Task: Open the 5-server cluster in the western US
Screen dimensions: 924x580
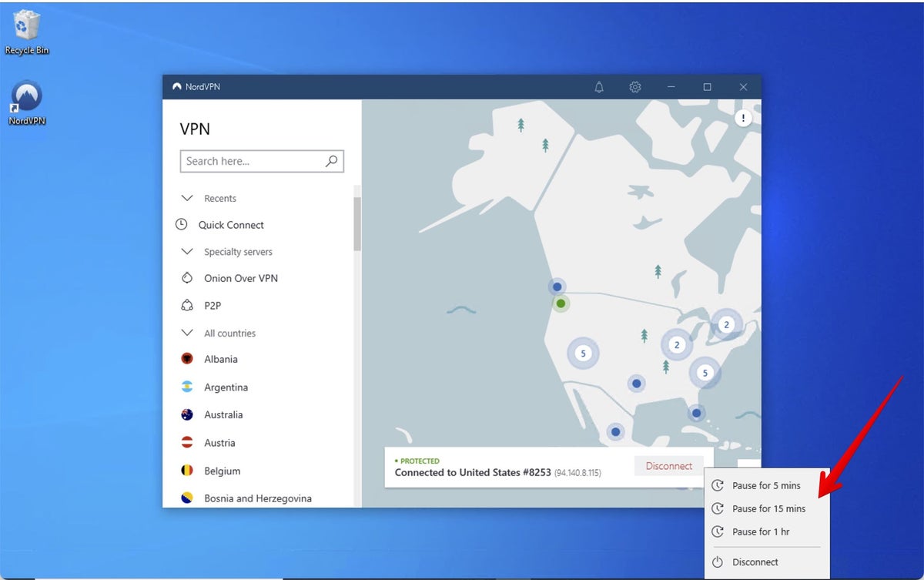Action: click(x=583, y=354)
